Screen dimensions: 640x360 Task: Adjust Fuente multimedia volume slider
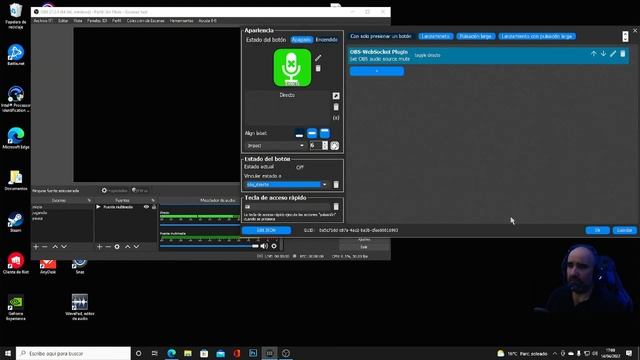click(x=209, y=246)
